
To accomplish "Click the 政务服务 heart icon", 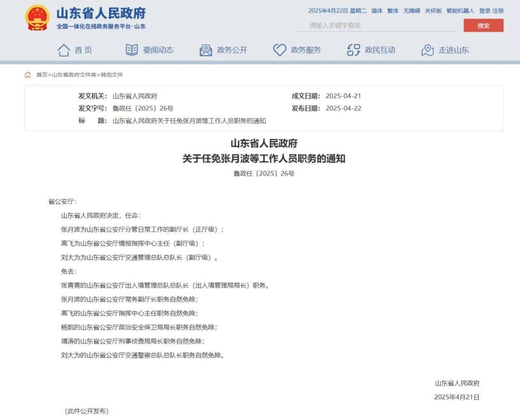I will point(279,50).
